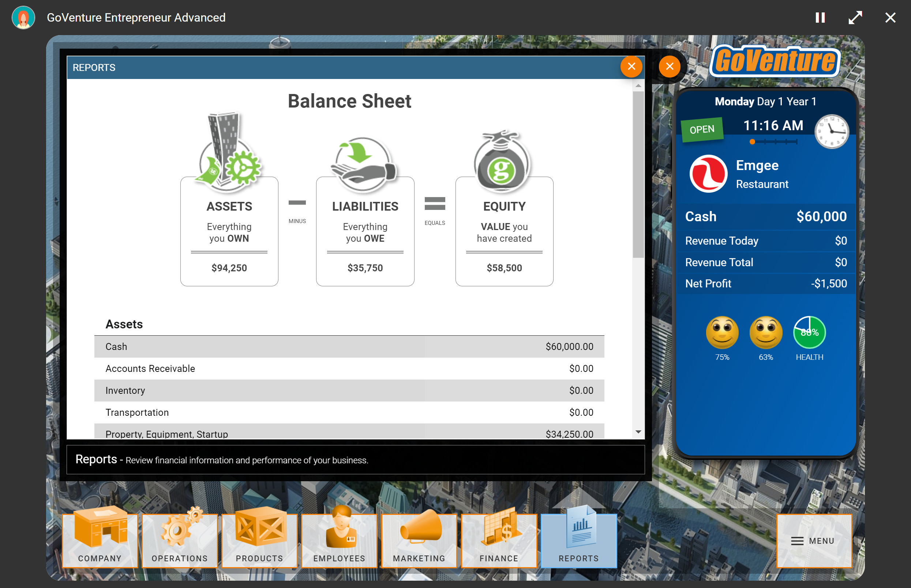The width and height of the screenshot is (911, 588).
Task: Click the player avatar in the top corner
Action: point(23,17)
